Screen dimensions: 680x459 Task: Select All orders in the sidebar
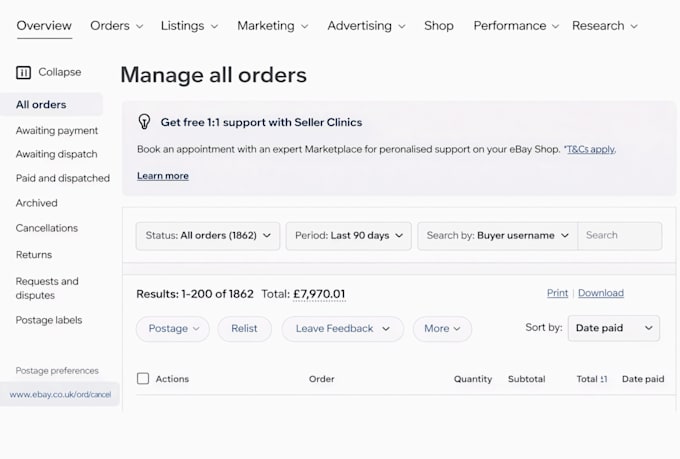(x=51, y=105)
